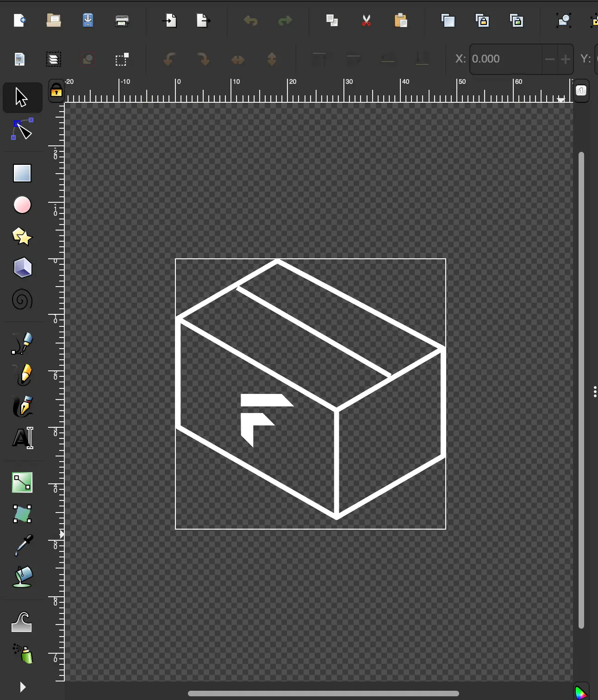This screenshot has height=700, width=598.
Task: Save the document with the Save icon
Action: [x=88, y=21]
